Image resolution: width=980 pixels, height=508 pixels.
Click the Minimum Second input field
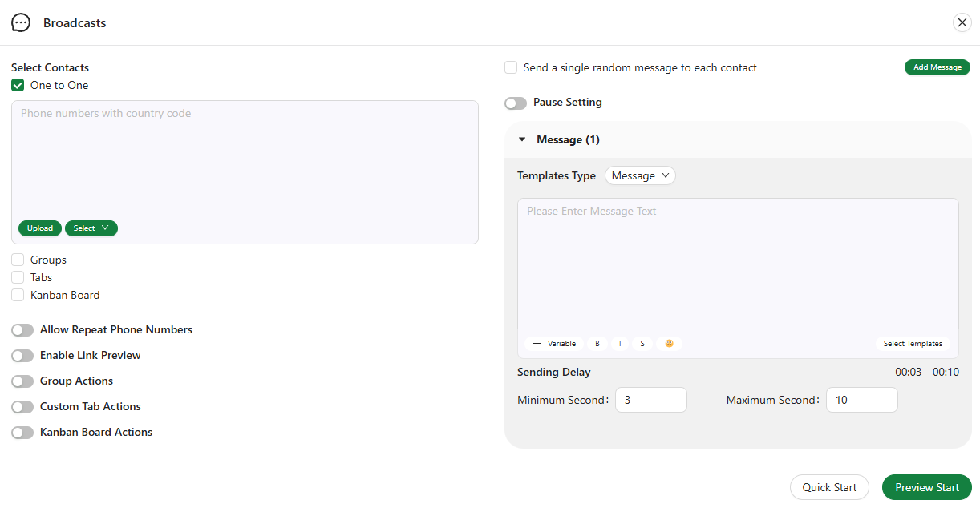tap(650, 400)
